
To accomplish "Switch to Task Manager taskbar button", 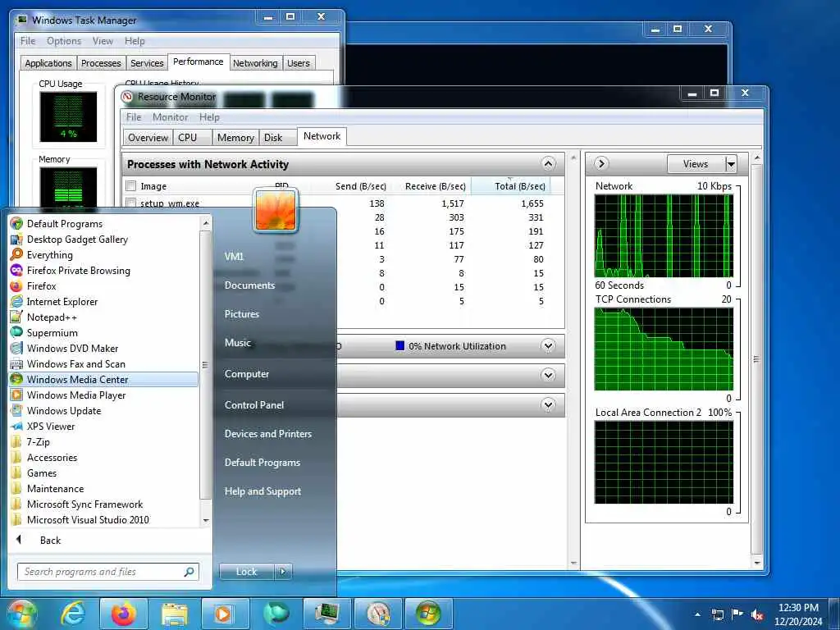I will point(326,614).
